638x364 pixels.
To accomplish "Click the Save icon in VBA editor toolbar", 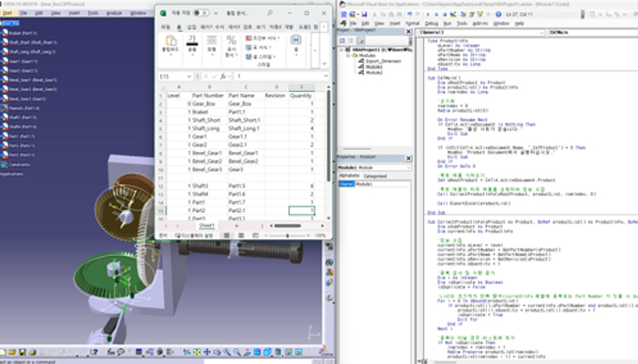I will tap(364, 14).
